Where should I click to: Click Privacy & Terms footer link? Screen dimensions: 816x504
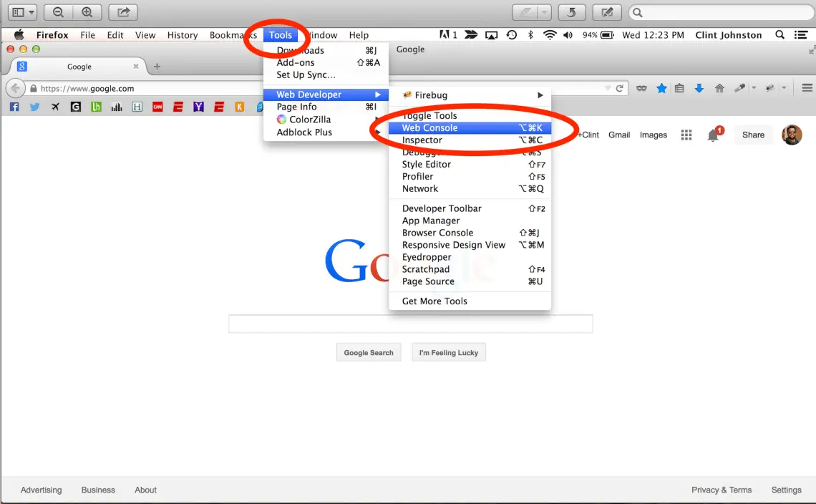coord(722,490)
